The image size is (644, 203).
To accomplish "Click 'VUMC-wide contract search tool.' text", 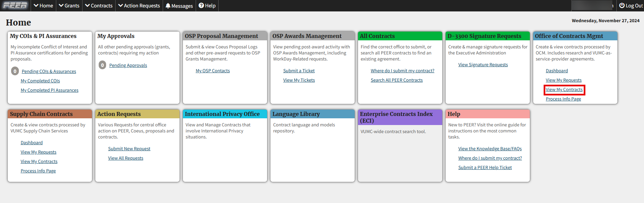I will [x=393, y=131].
